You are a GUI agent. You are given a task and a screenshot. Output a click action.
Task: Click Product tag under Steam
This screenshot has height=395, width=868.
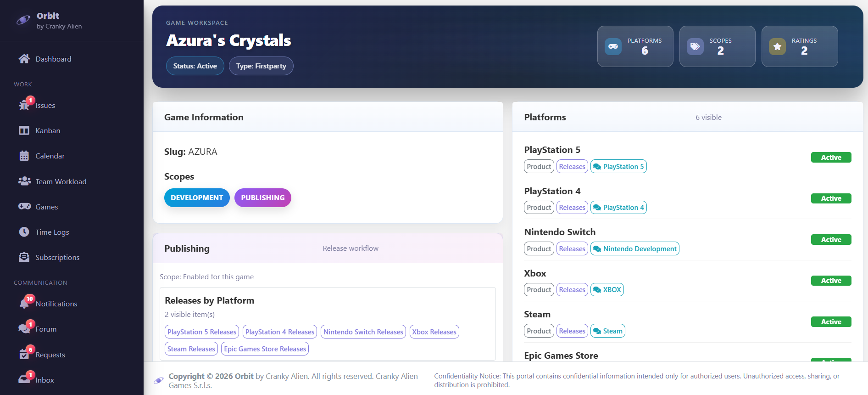click(539, 331)
